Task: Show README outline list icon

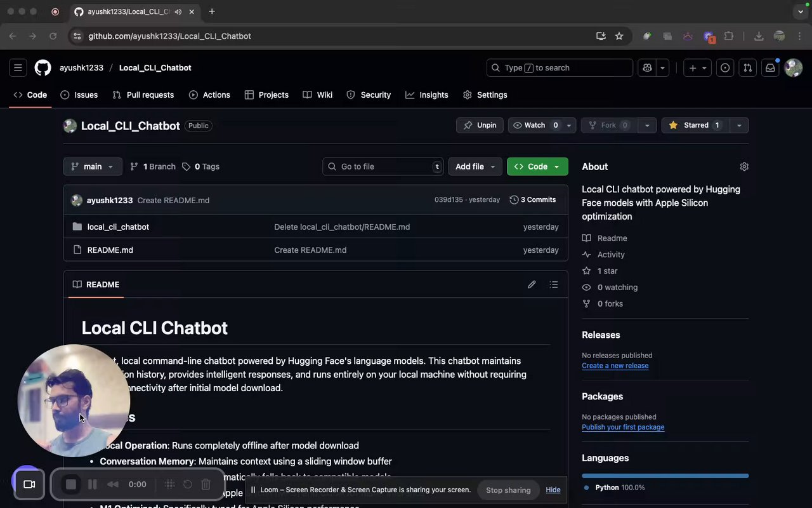Action: click(554, 284)
